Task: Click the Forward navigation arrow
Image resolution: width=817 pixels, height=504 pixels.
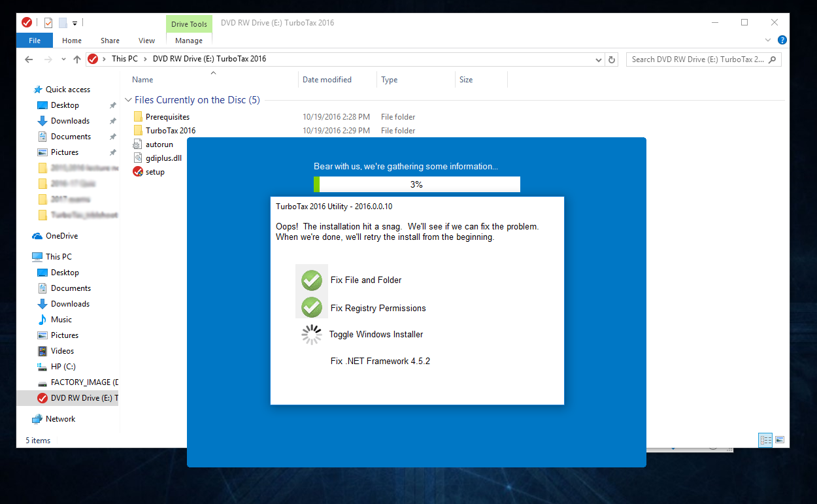Action: 48,59
